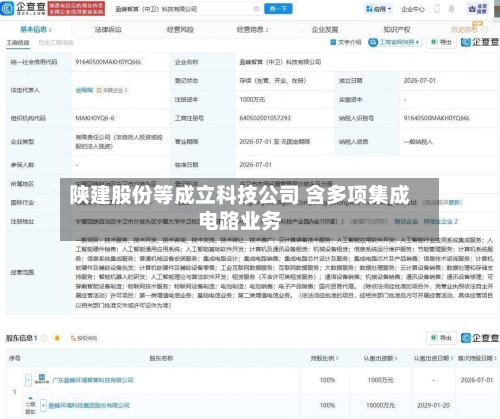500x419 pixels.
Task: Select the 工商信息 sub-tab
Action: (x=18, y=43)
